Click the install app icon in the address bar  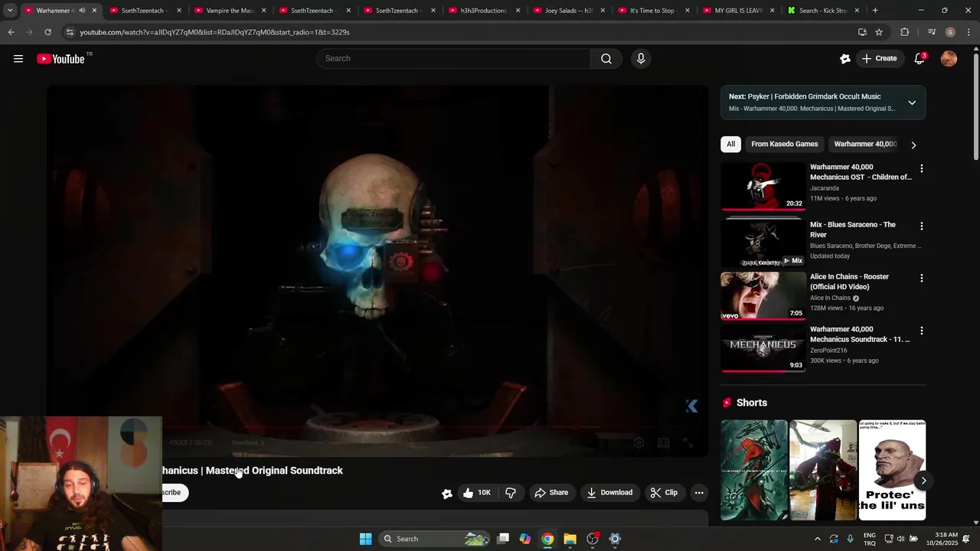(862, 32)
